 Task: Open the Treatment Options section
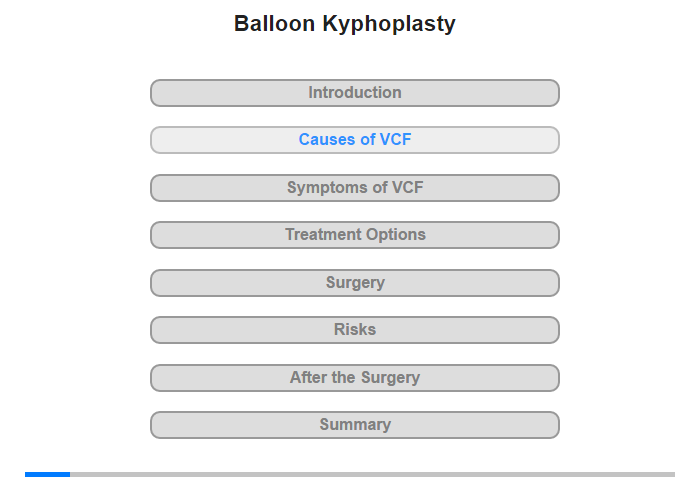[x=354, y=235]
